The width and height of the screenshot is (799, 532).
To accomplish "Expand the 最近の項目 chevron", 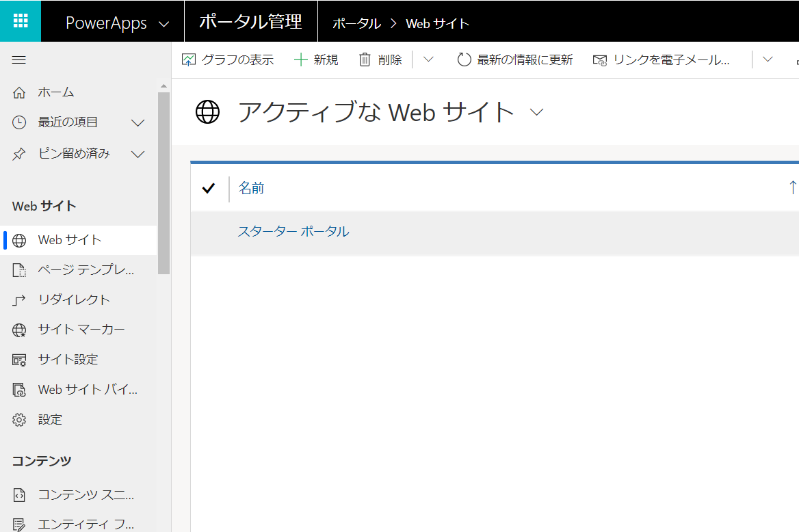I will tap(137, 123).
